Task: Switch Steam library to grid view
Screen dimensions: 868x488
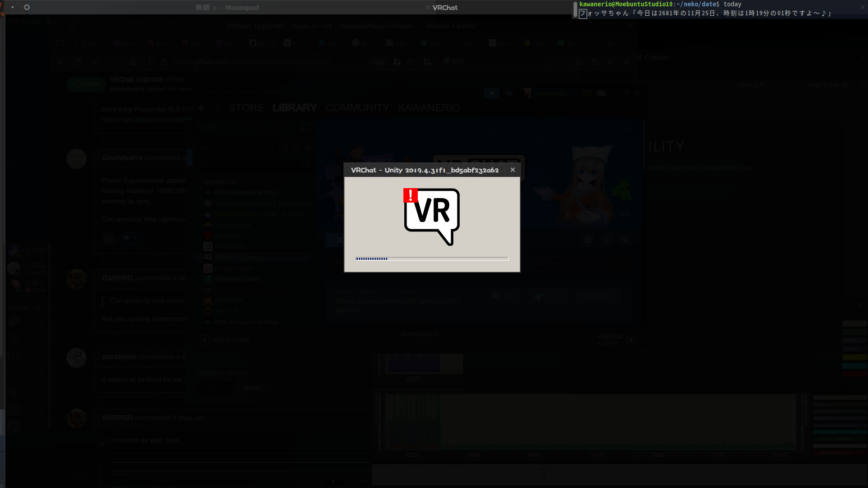Action: point(306,128)
